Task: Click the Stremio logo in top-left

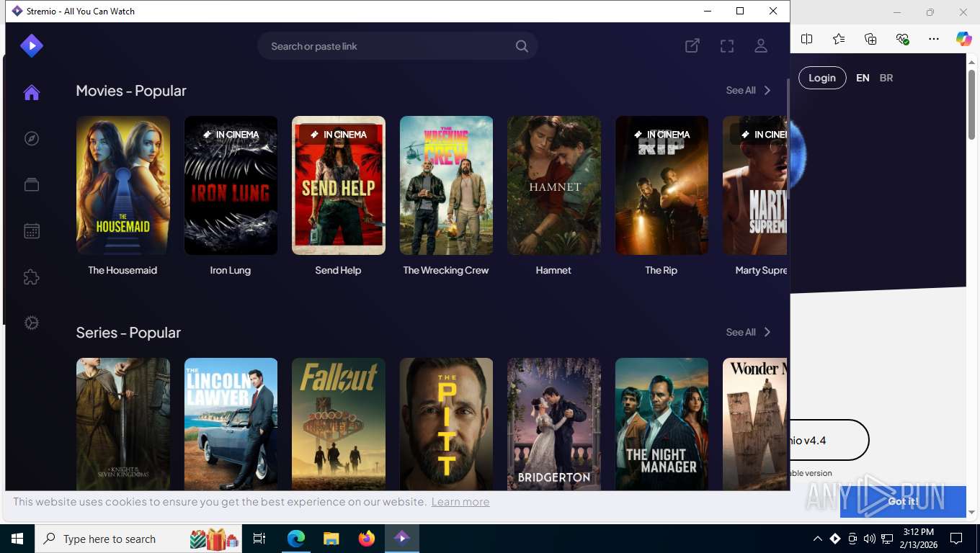Action: click(31, 46)
